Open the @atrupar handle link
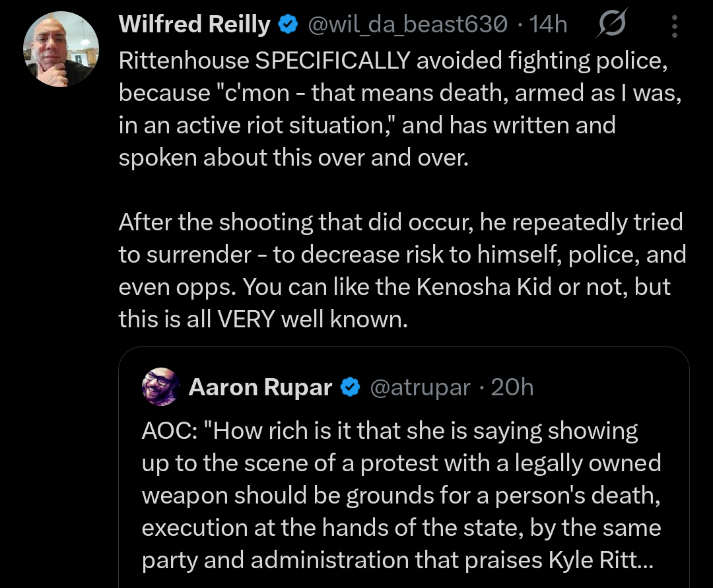Image resolution: width=713 pixels, height=588 pixels. (x=421, y=387)
